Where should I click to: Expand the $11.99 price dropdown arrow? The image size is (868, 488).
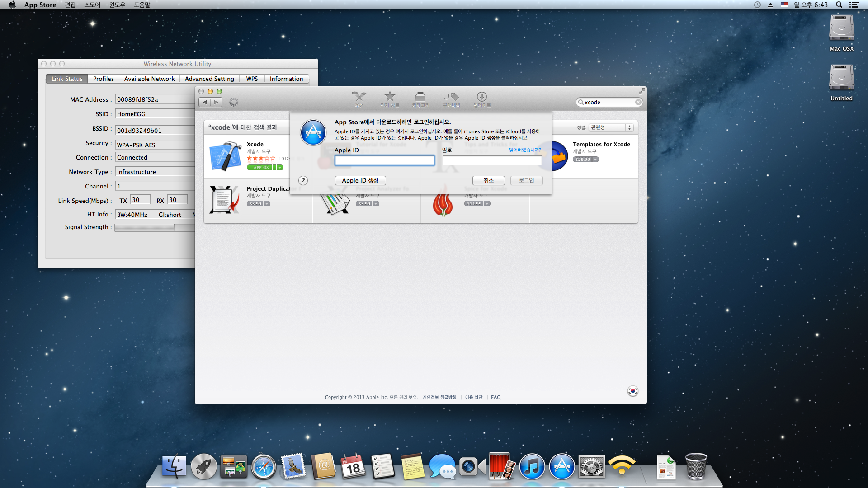487,204
